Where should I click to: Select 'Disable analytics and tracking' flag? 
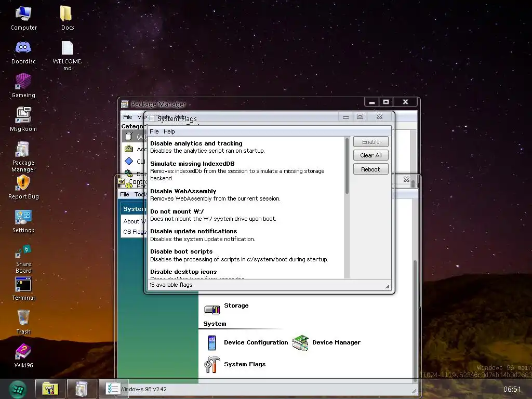point(246,147)
